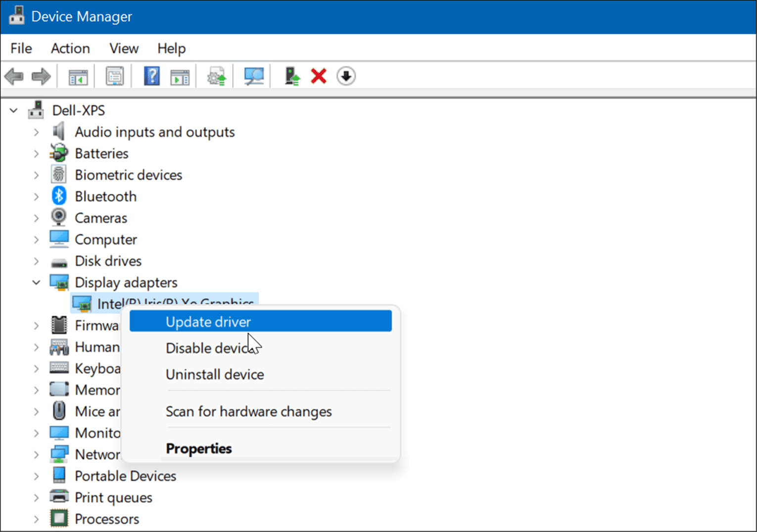This screenshot has width=757, height=532.
Task: Click Properties in the context menu
Action: pyautogui.click(x=198, y=448)
